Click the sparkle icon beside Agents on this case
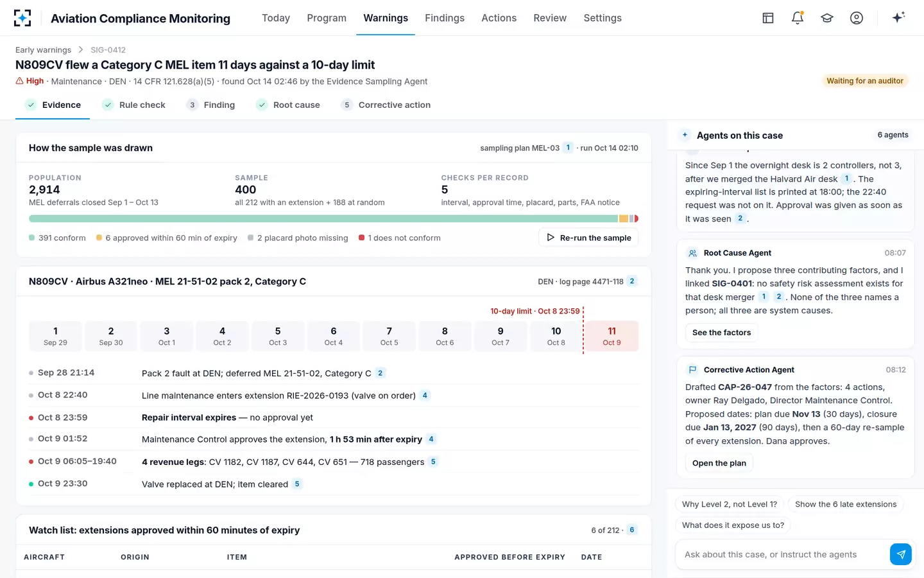This screenshot has width=924, height=578. click(x=685, y=135)
